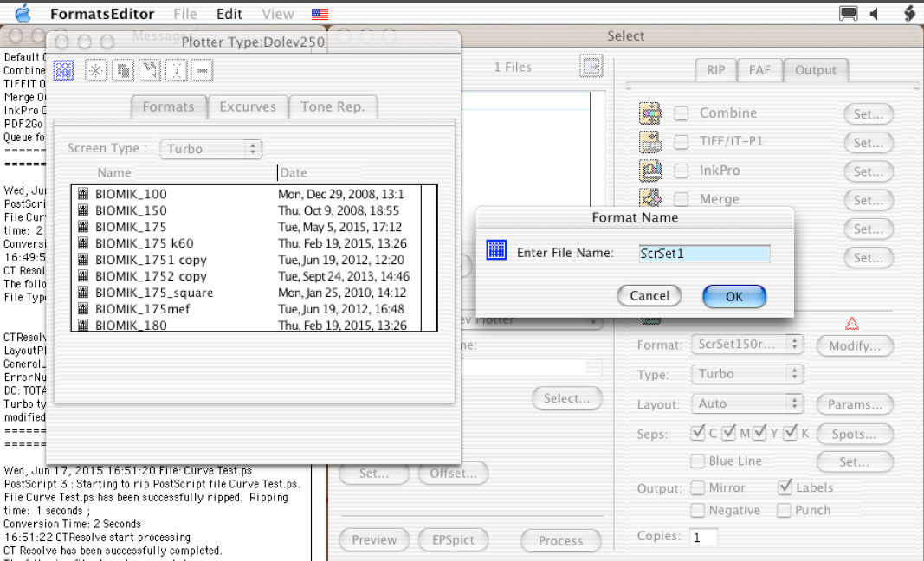
Task: Click the Name column header in formats list
Action: point(114,172)
